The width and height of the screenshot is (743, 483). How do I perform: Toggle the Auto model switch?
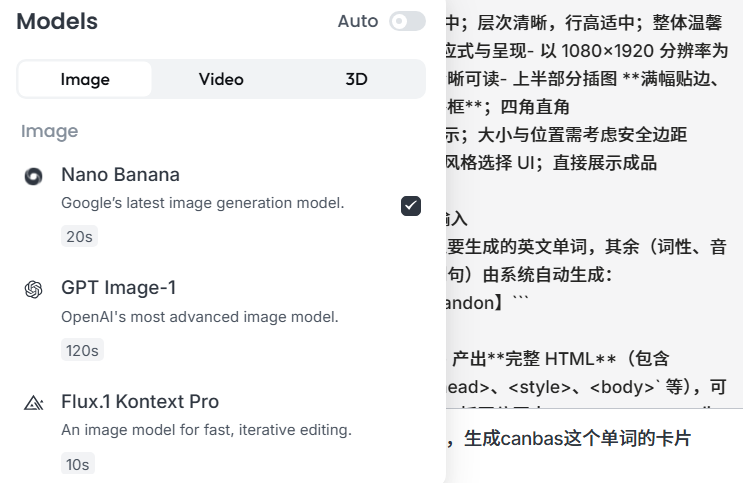tap(407, 21)
